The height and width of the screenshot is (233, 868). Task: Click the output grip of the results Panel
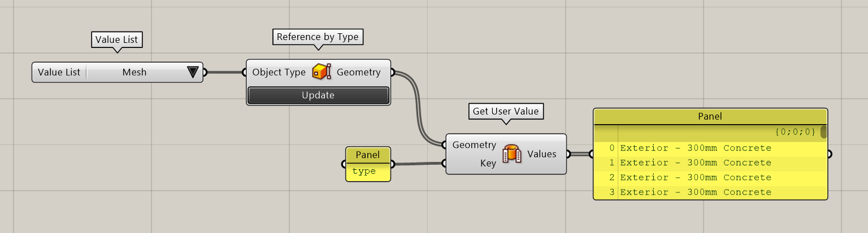(830, 153)
